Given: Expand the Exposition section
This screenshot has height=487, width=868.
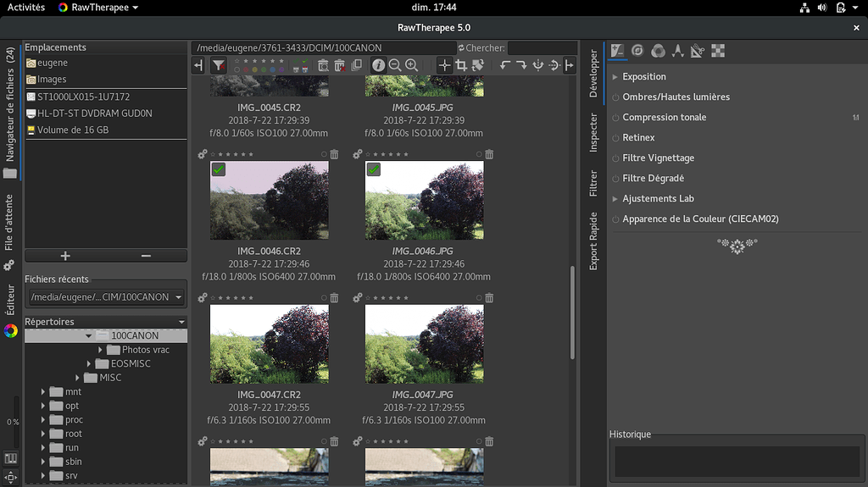Looking at the screenshot, I should (615, 77).
